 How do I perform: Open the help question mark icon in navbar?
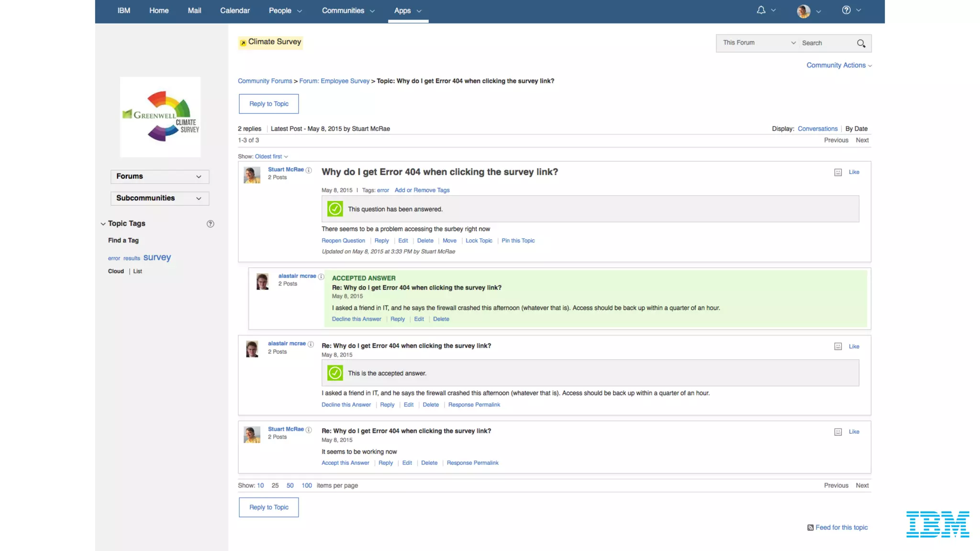(x=846, y=10)
